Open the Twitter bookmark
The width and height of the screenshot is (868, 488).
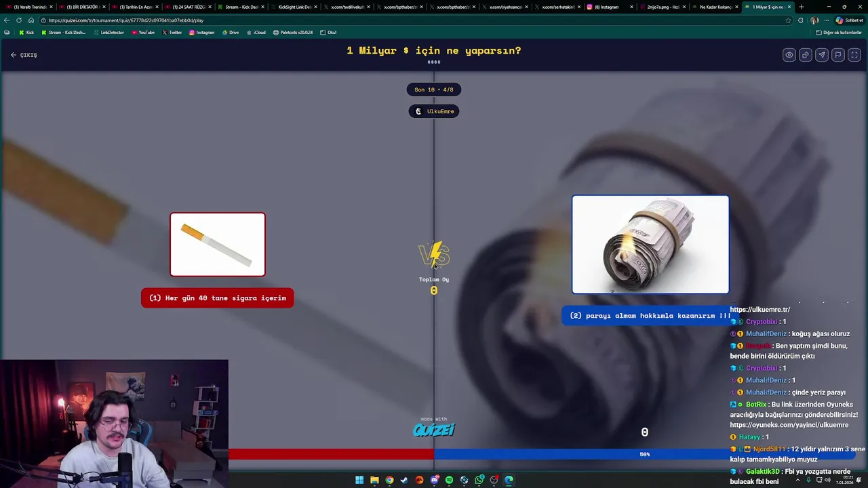pyautogui.click(x=172, y=33)
